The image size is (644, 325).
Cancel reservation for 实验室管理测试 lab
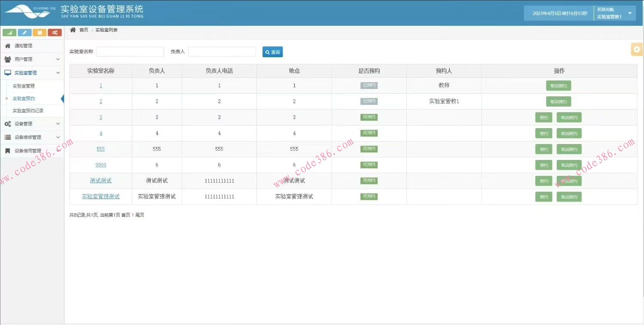point(569,197)
